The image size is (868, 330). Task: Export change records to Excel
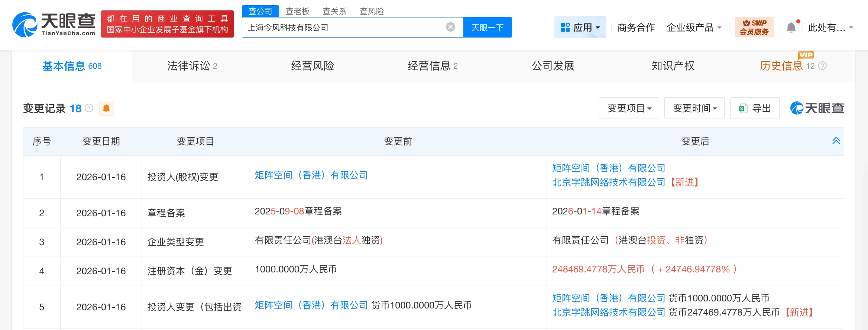pos(755,108)
